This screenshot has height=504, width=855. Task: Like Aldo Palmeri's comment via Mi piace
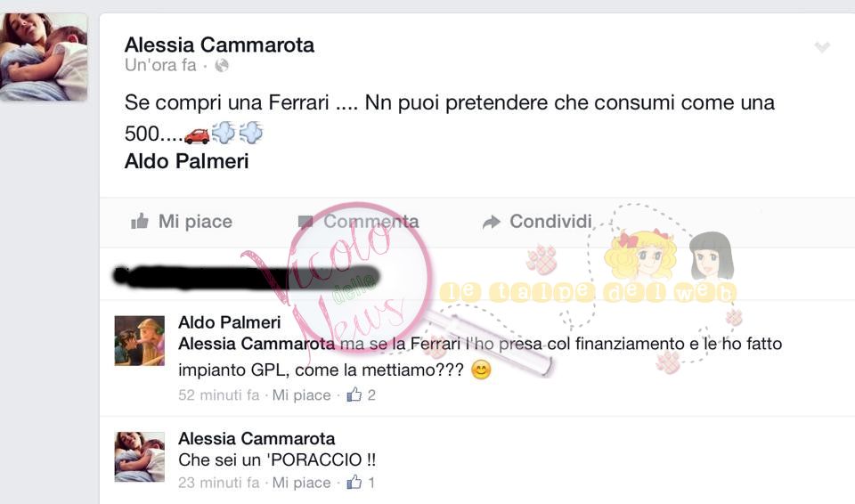click(302, 394)
